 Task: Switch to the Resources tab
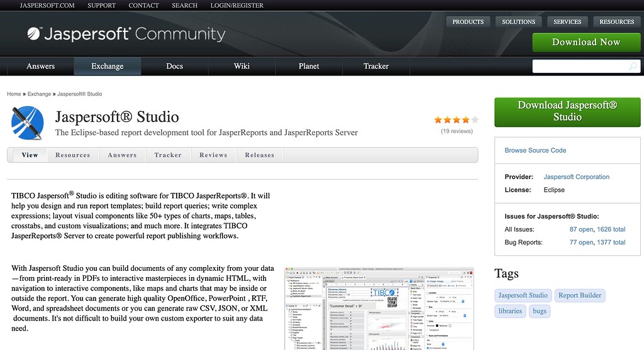point(73,155)
